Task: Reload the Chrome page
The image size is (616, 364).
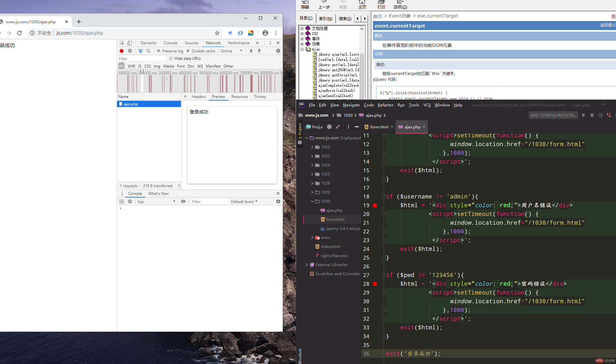Action: (19, 33)
